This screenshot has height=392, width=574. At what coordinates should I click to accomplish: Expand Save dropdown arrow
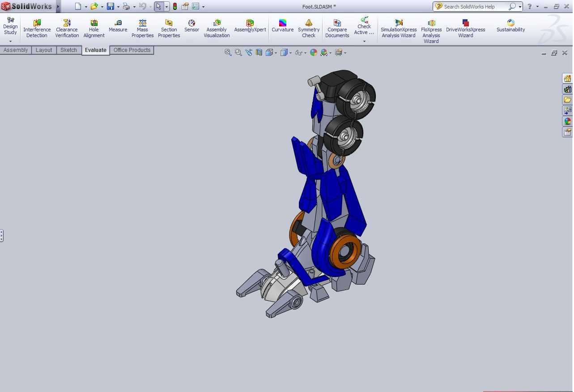tap(118, 7)
